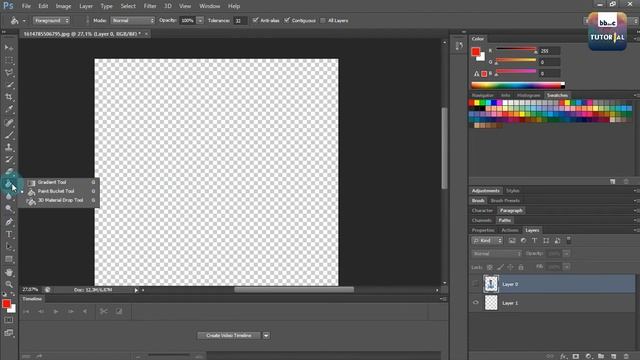Enable the All Layers checkbox

[323, 20]
